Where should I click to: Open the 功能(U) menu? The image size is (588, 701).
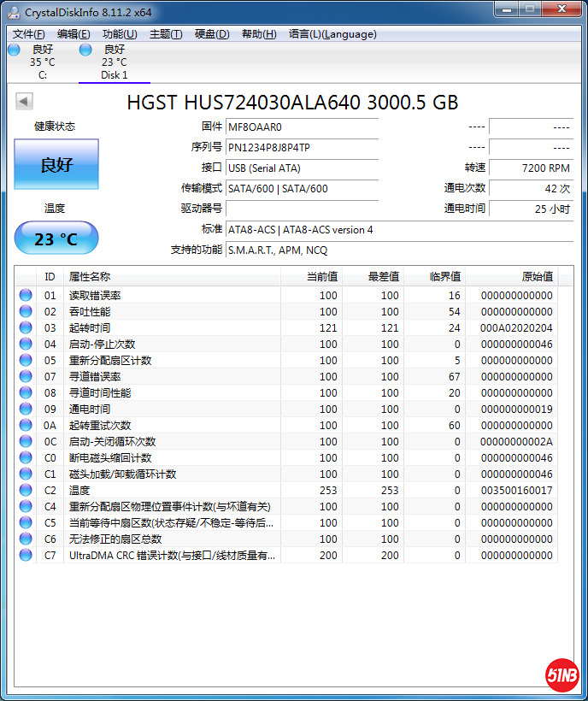click(119, 34)
